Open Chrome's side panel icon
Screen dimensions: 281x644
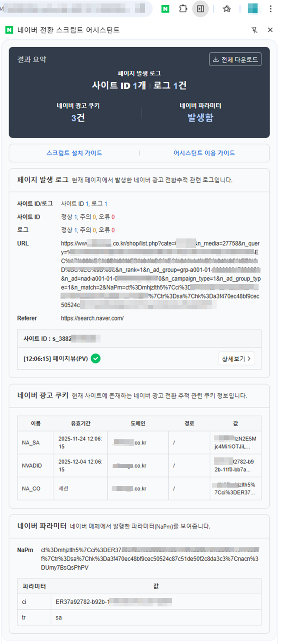201,9
